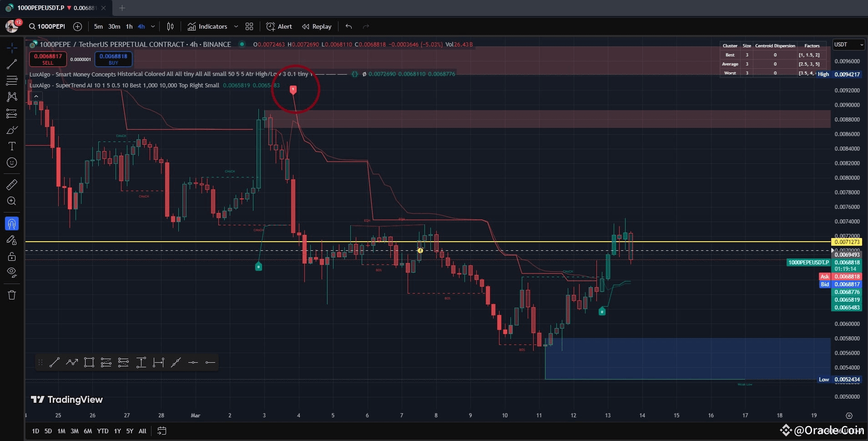
Task: Set chart range to YTD
Action: (x=103, y=431)
